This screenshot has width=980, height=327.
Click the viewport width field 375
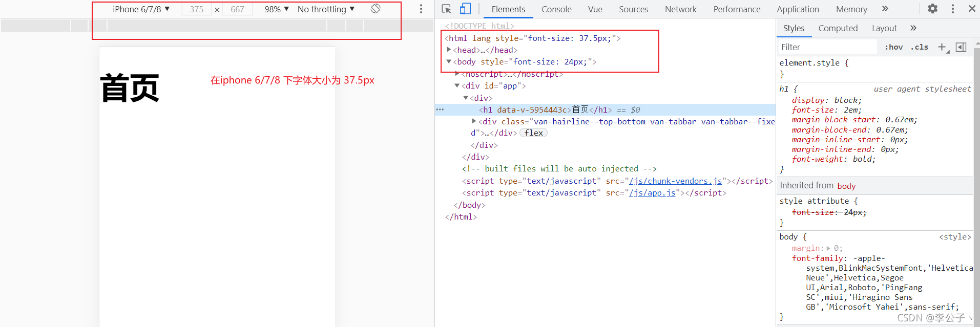click(x=197, y=9)
